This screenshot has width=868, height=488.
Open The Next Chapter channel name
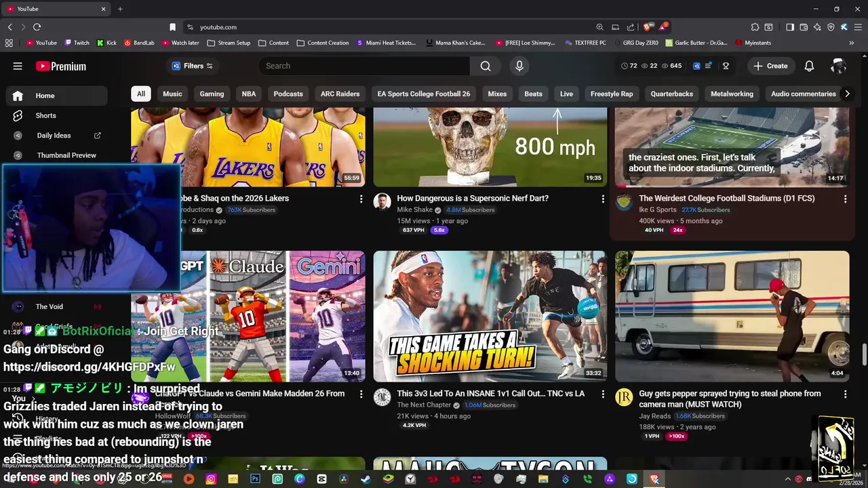(424, 405)
